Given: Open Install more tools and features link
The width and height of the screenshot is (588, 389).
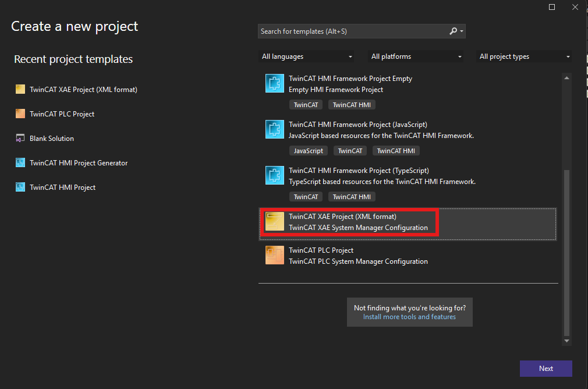Looking at the screenshot, I should [409, 317].
